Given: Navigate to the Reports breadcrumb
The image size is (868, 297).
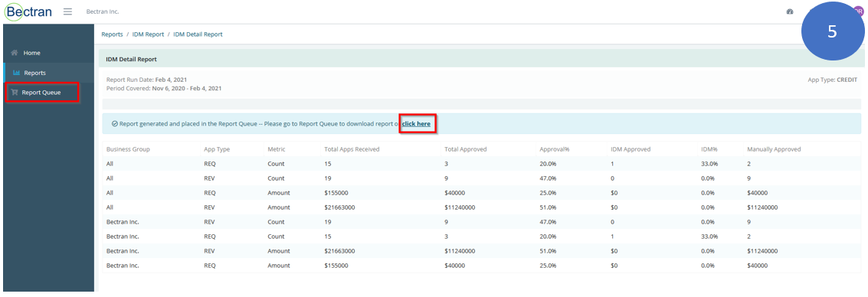Looking at the screenshot, I should (112, 34).
